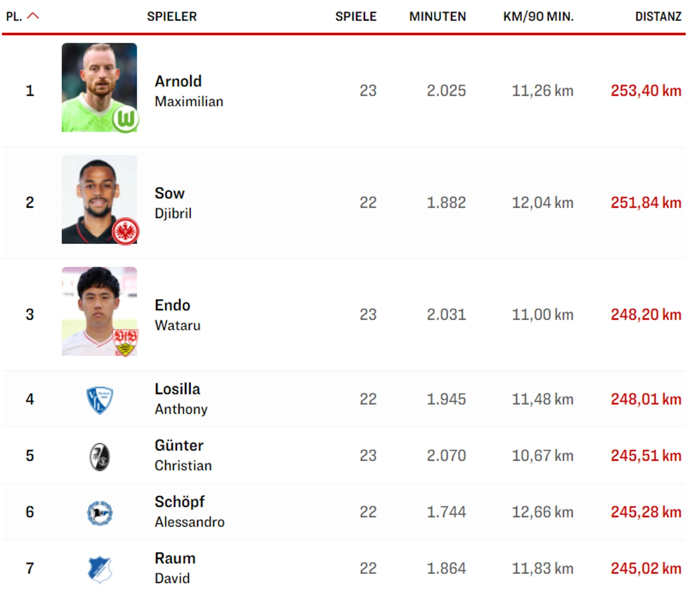Open Maximilian Arnold's player photo
The height and width of the screenshot is (595, 700).
click(x=99, y=87)
